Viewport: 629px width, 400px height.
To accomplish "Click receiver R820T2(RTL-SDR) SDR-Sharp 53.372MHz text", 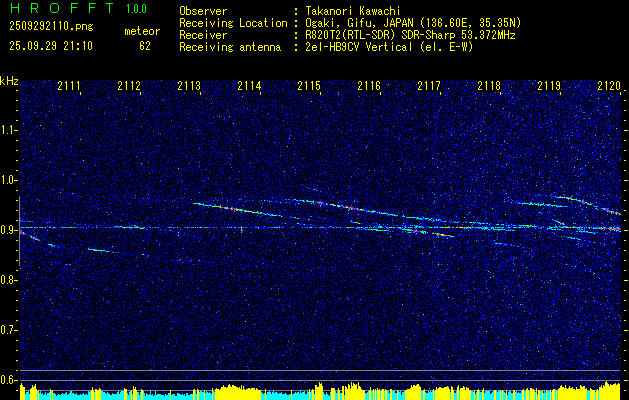I will [x=410, y=35].
